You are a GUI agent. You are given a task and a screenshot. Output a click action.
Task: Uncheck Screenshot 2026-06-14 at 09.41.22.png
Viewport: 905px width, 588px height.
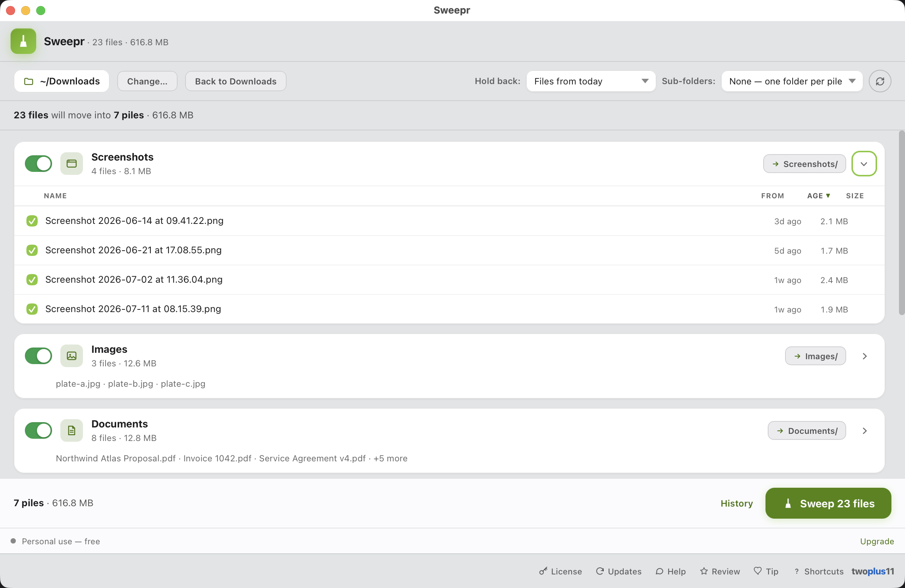tap(32, 221)
